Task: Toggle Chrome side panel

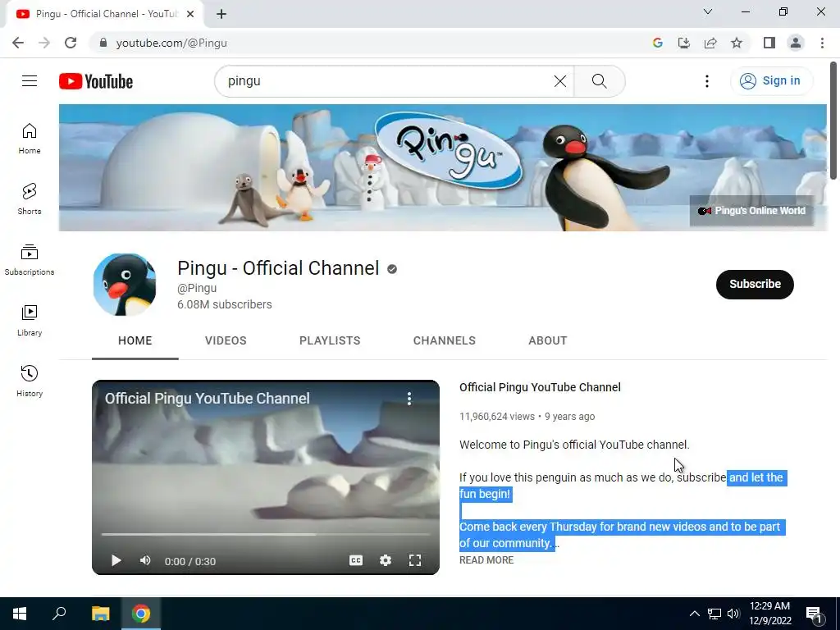Action: [x=769, y=43]
